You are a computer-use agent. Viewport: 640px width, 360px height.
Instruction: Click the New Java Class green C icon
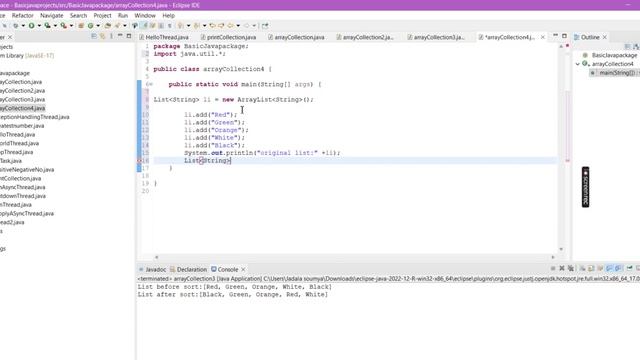coord(90,26)
